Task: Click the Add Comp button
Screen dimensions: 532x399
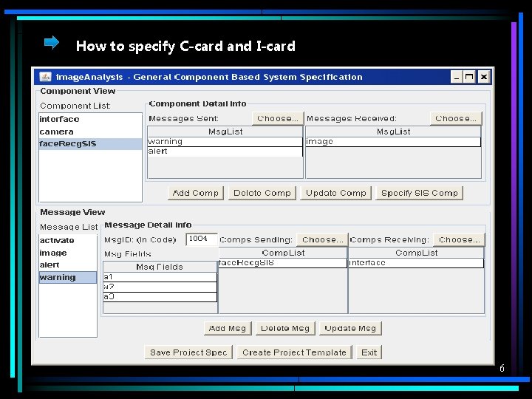Action: 195,193
